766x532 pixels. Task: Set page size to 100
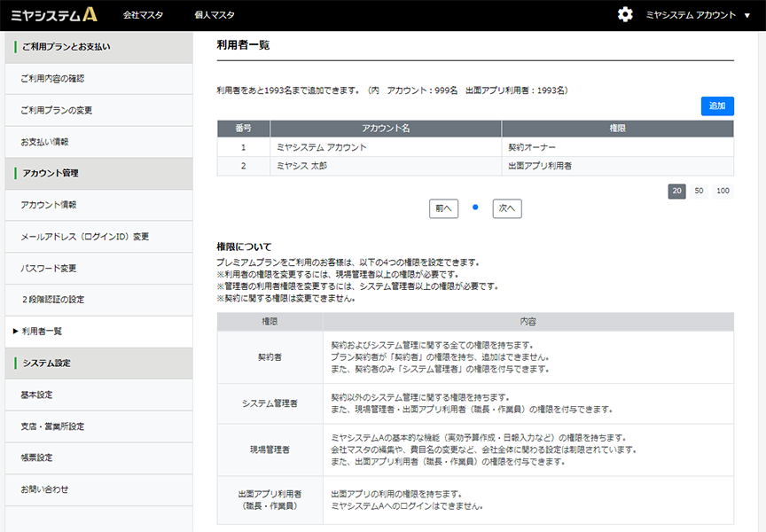coord(723,191)
